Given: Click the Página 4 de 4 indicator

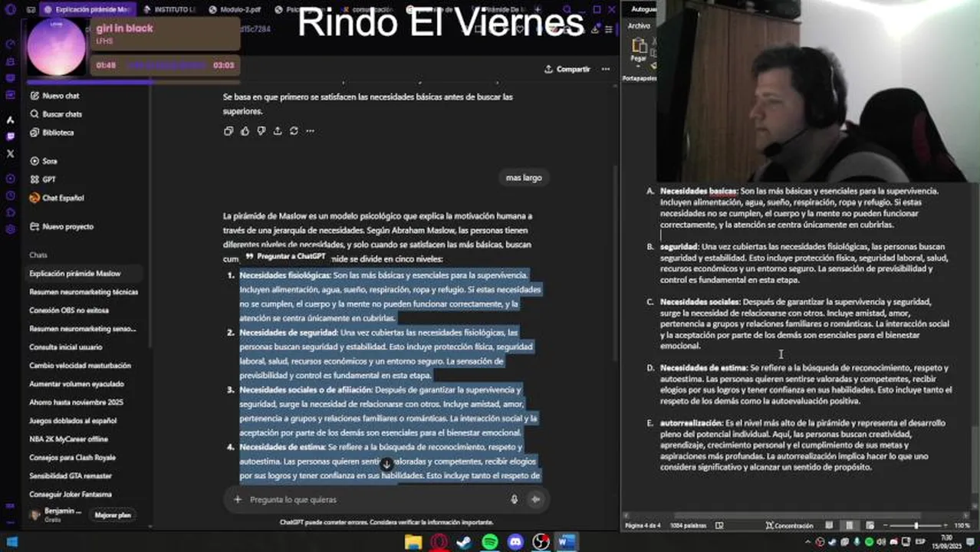Looking at the screenshot, I should [x=644, y=526].
